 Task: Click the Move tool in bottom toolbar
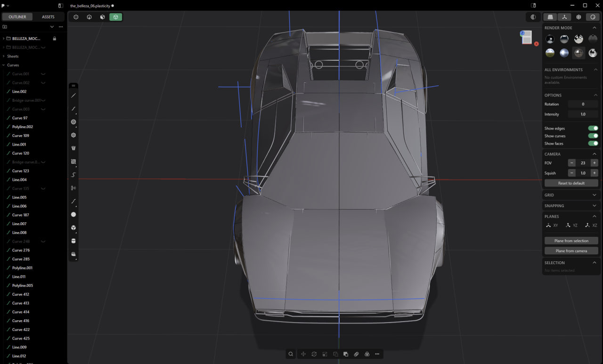tap(303, 354)
